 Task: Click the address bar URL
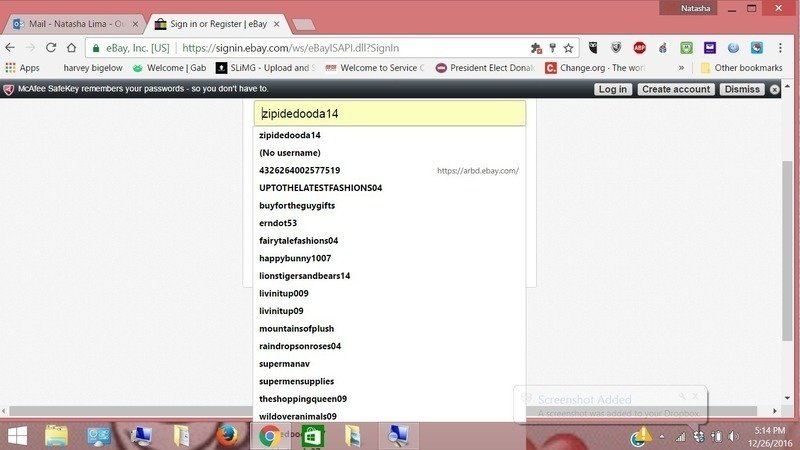tap(300, 47)
